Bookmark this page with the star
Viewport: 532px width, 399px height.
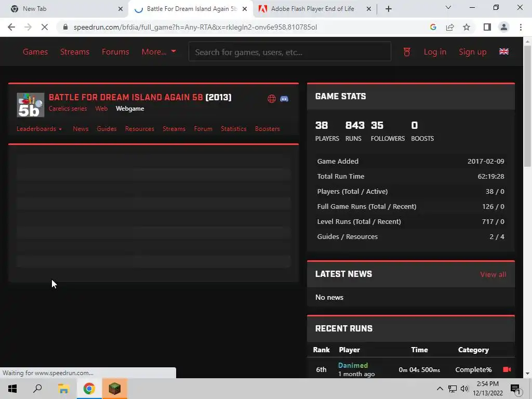(467, 27)
